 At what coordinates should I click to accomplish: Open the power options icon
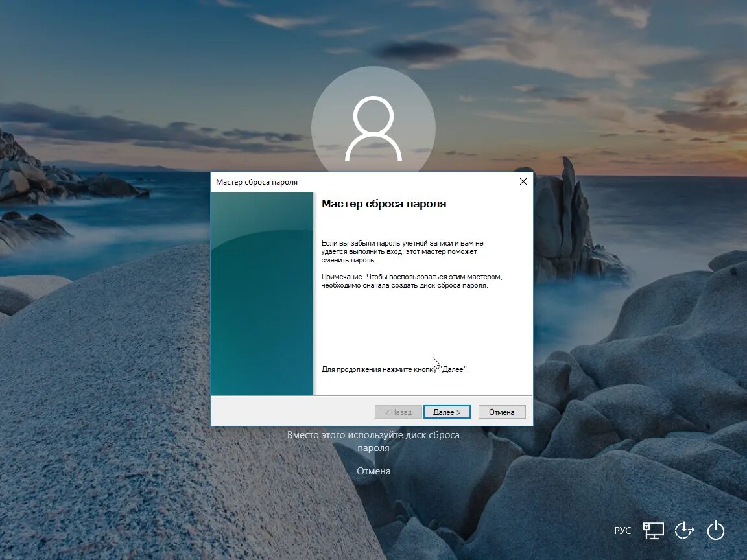(716, 530)
